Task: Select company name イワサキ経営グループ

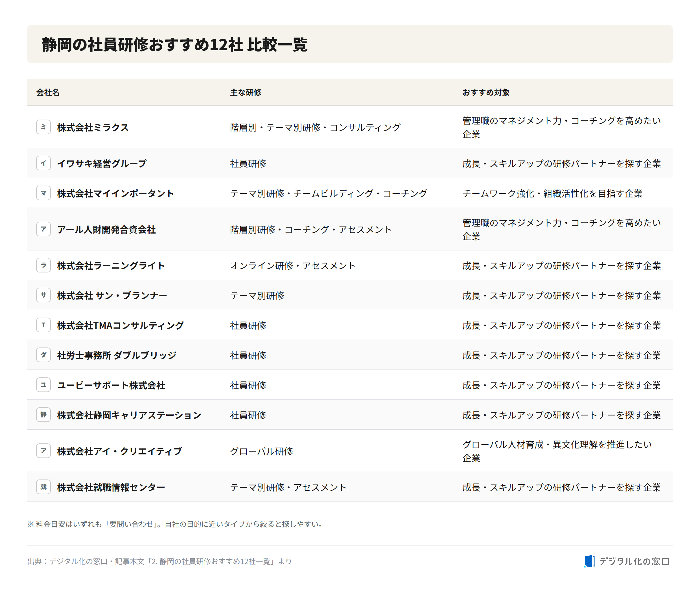Action: [102, 163]
